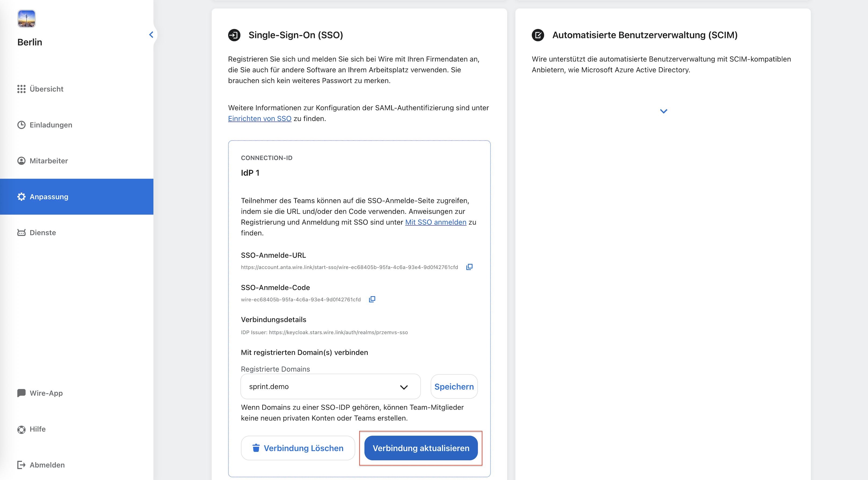Click the Speichern button
The width and height of the screenshot is (868, 480).
[454, 386]
